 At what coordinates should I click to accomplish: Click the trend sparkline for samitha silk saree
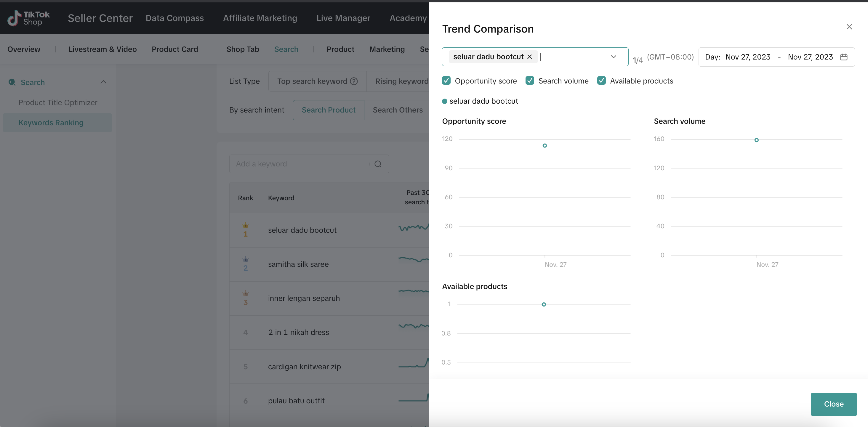414,259
